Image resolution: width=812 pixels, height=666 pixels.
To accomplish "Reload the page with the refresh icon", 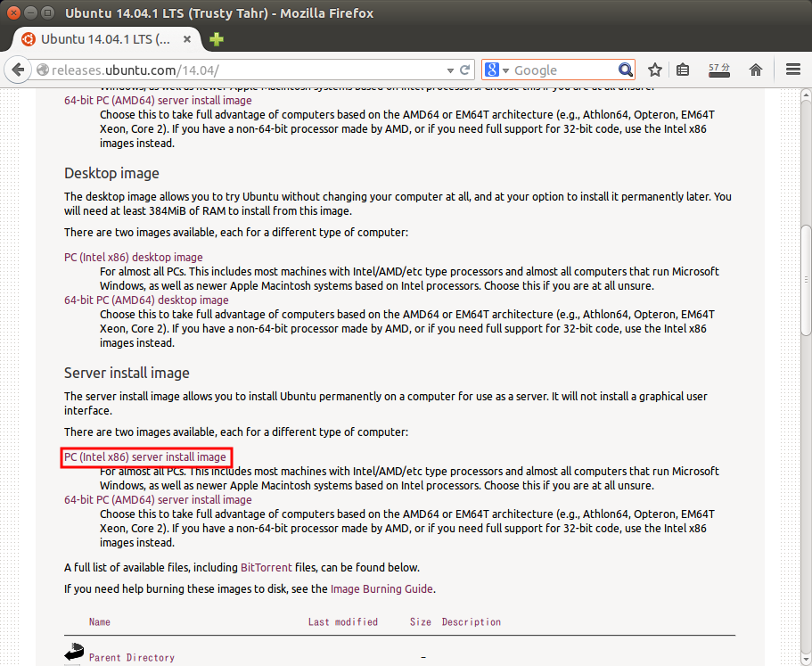I will 464,70.
